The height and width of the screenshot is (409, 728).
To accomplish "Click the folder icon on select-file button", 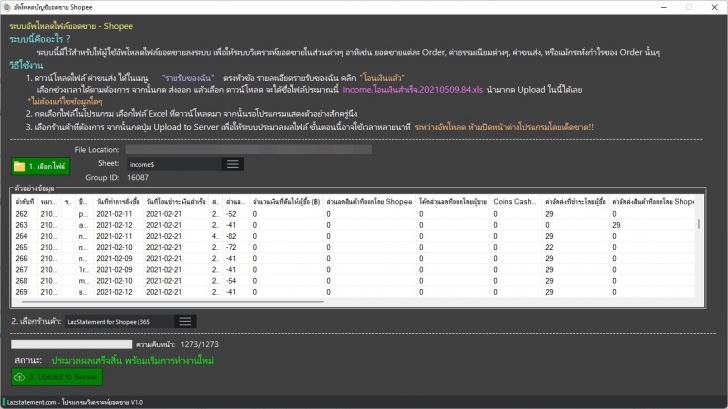I will point(20,166).
